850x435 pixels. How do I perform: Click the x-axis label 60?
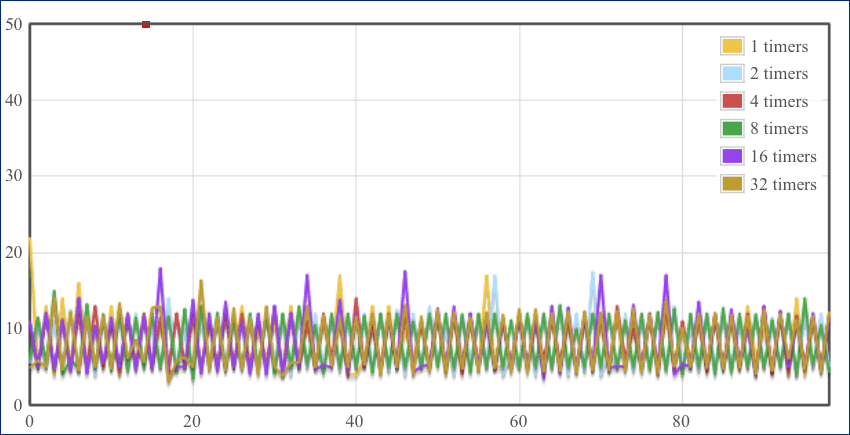[519, 421]
